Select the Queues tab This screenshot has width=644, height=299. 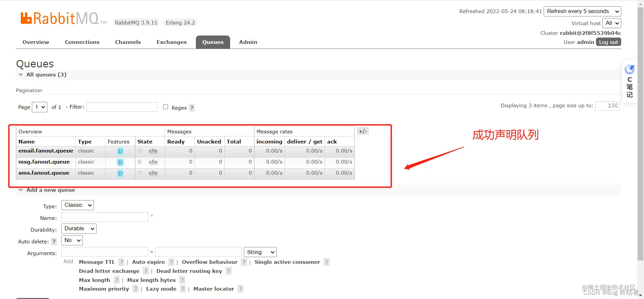coord(213,42)
